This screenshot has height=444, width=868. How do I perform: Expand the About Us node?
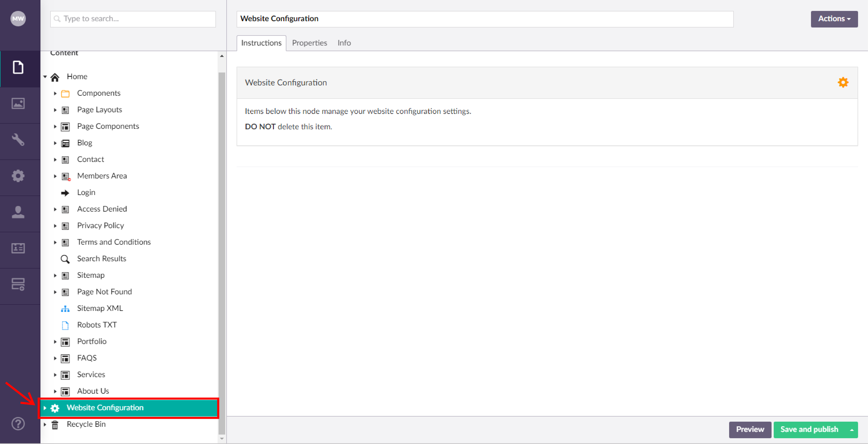[55, 391]
